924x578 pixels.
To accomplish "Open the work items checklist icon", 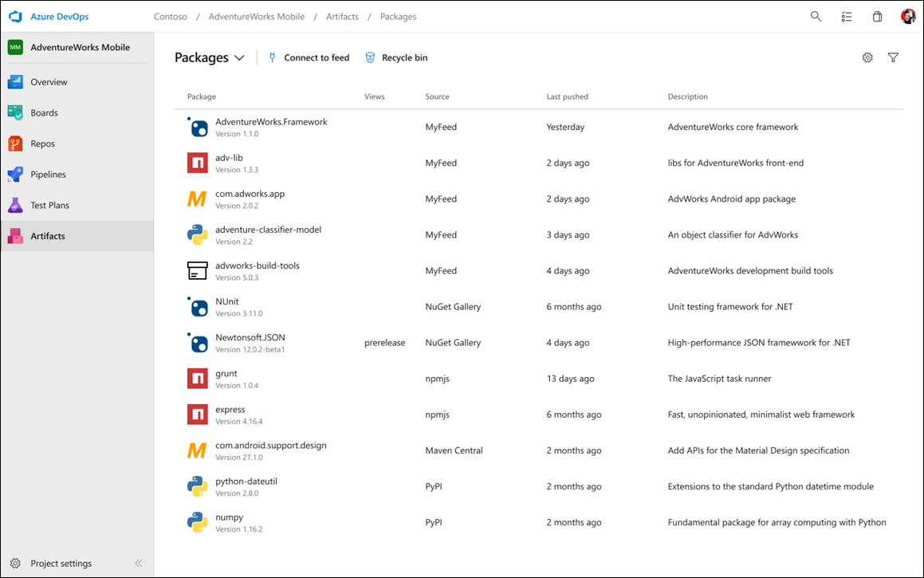I will (x=847, y=16).
